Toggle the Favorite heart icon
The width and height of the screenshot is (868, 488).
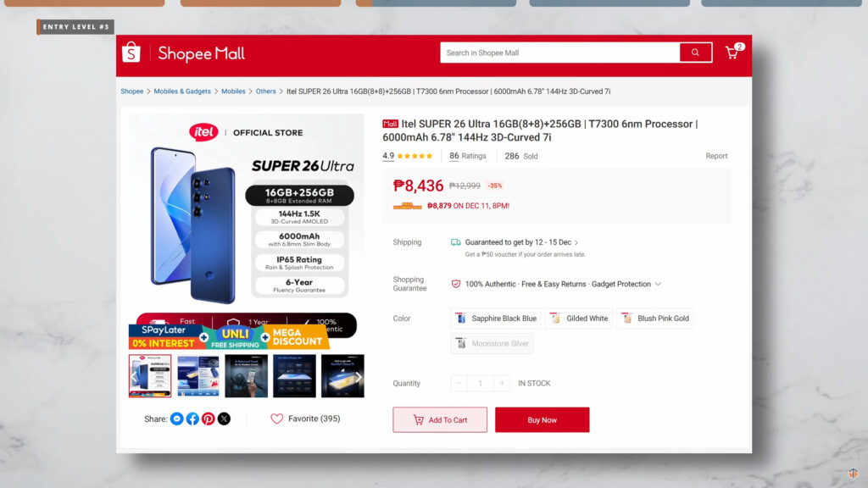(x=277, y=419)
